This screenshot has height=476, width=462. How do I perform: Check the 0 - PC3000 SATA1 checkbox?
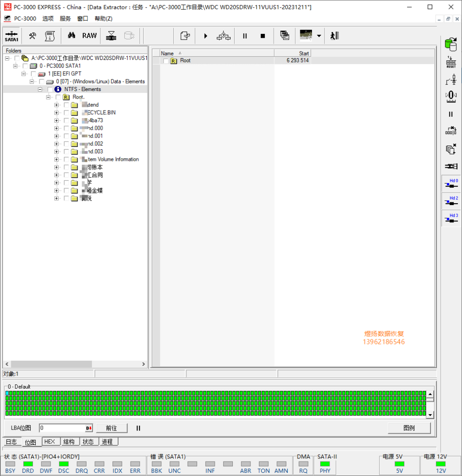pos(25,66)
